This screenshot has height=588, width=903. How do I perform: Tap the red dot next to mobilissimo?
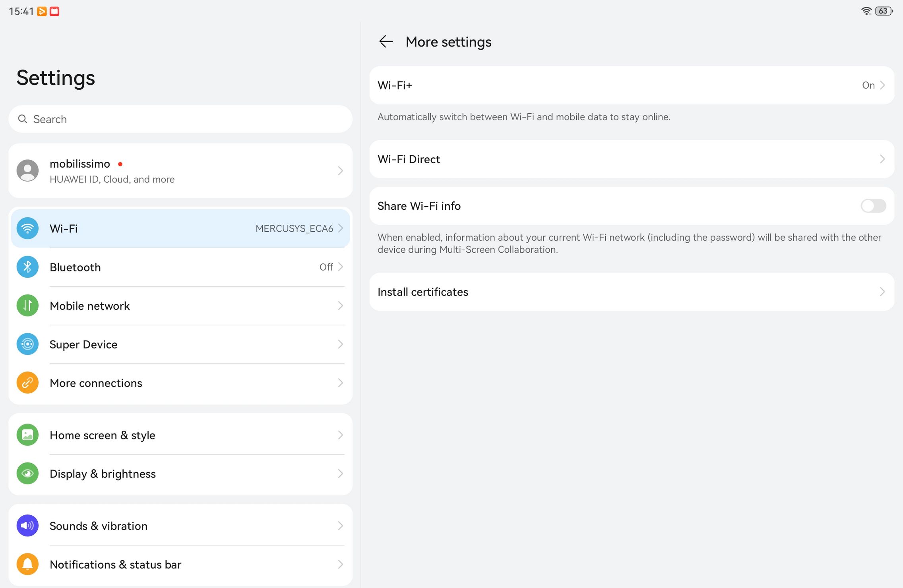click(x=120, y=164)
